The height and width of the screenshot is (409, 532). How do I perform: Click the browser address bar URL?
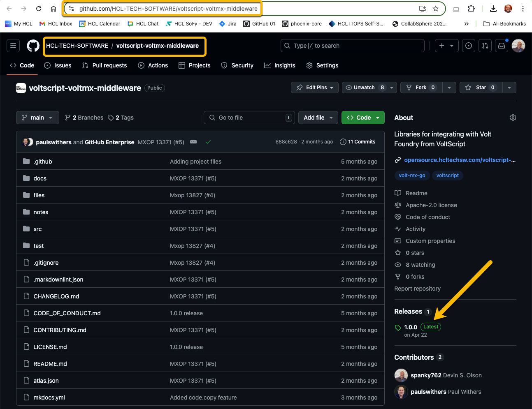[168, 9]
